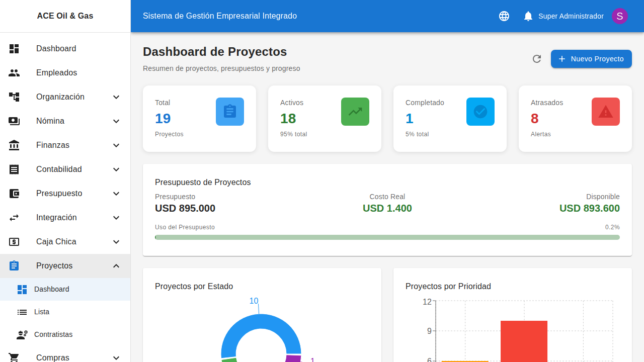Open the language globe icon
Image resolution: width=644 pixels, height=362 pixels.
click(x=504, y=16)
